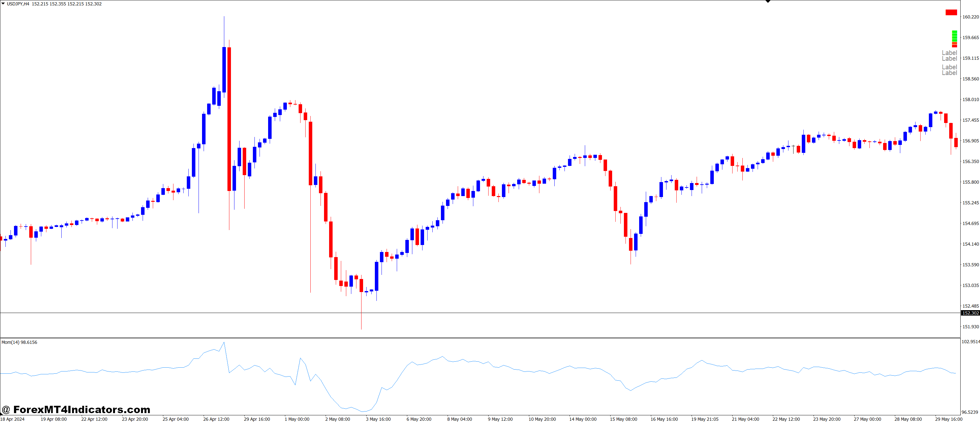Click the large red rectangle indicator
Image resolution: width=980 pixels, height=422 pixels.
pyautogui.click(x=951, y=13)
